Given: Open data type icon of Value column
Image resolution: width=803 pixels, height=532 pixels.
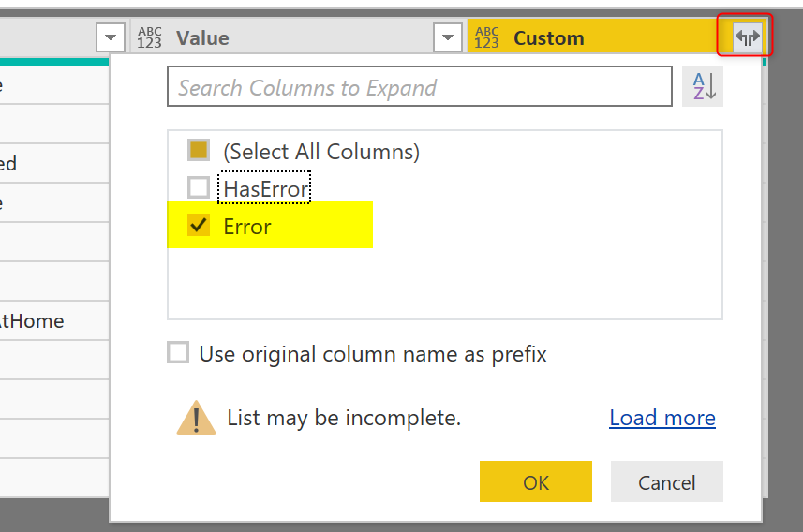Looking at the screenshot, I should pyautogui.click(x=149, y=37).
